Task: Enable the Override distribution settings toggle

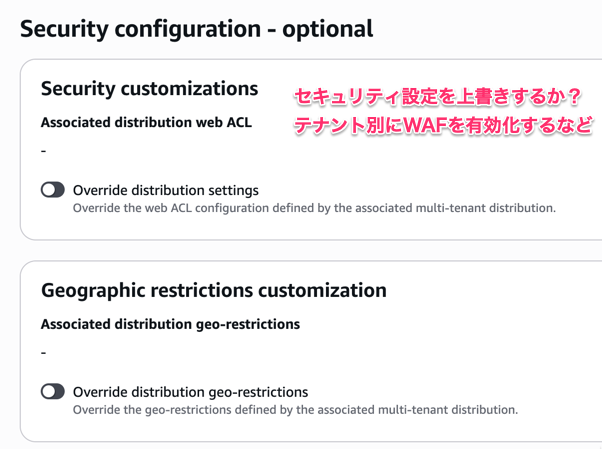Action: pyautogui.click(x=53, y=190)
